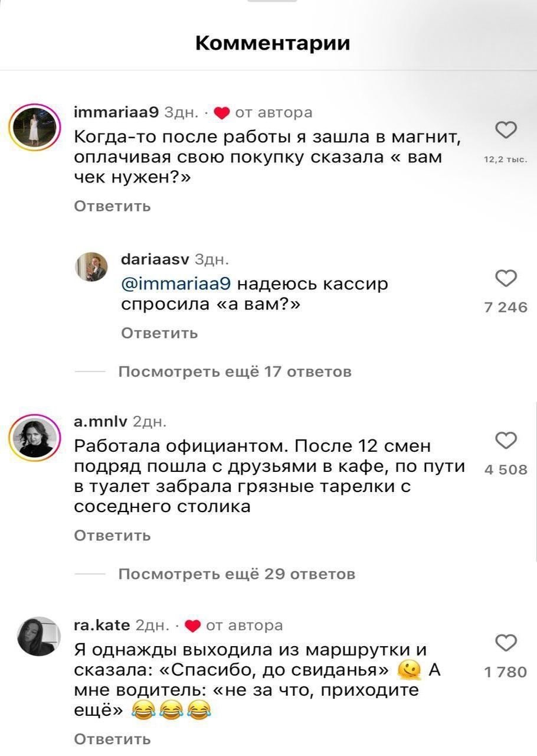This screenshot has width=537, height=756.
Task: Open ra.kate's profile photo
Action: tap(39, 637)
